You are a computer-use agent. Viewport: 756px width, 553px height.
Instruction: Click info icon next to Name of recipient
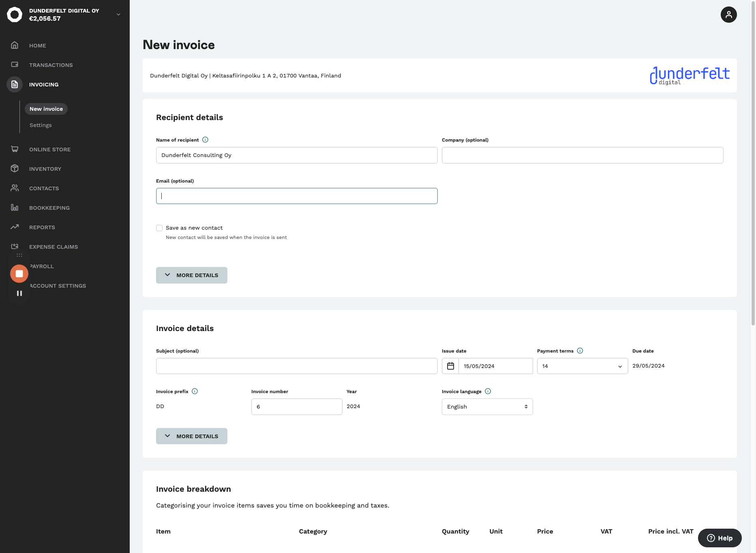coord(205,140)
